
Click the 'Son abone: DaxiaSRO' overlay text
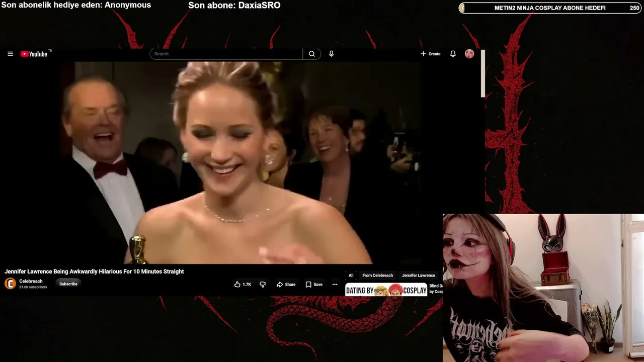click(234, 5)
